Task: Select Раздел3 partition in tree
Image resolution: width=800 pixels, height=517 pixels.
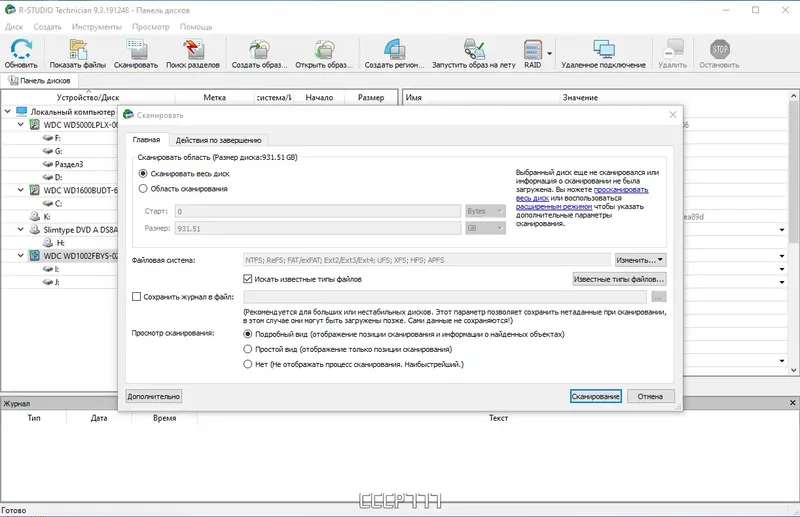Action: (x=68, y=164)
